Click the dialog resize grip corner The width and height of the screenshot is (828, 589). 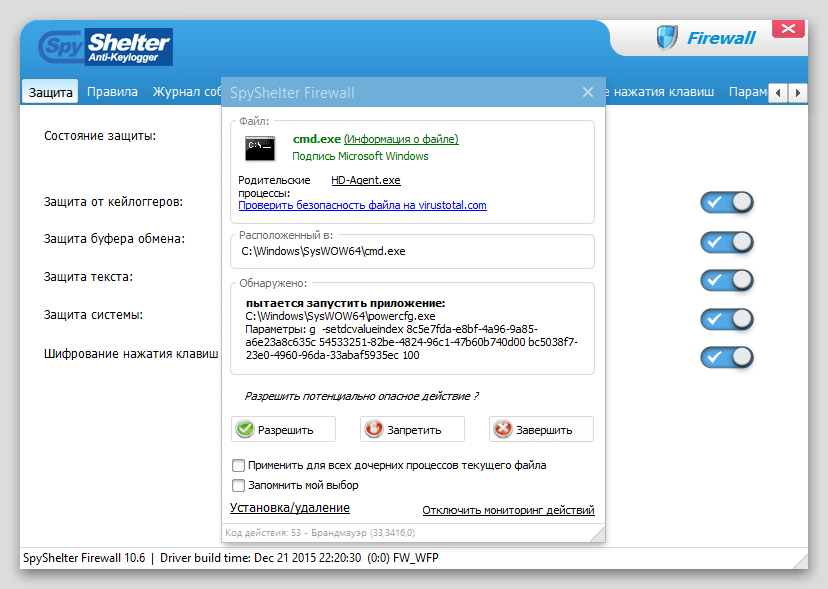(598, 535)
